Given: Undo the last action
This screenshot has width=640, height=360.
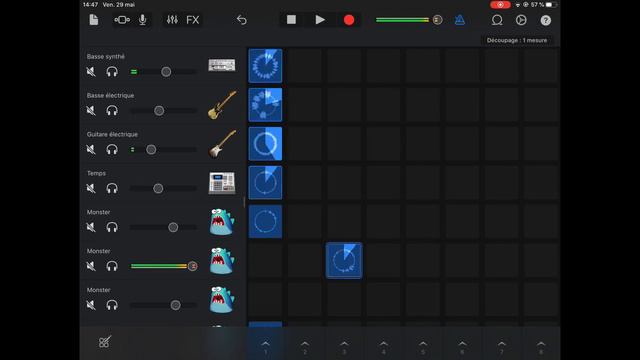Looking at the screenshot, I should [242, 20].
